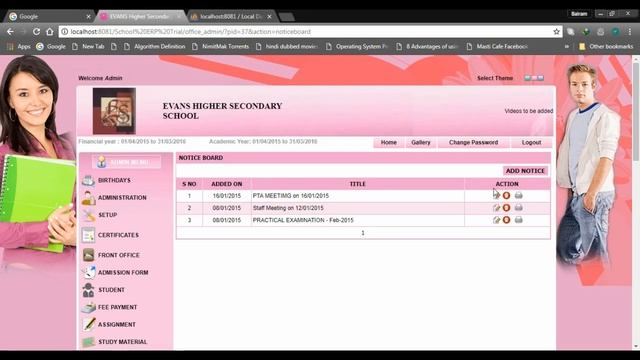Screen dimensions: 640x360
Task: Click the Assignment pencil icon
Action: pyautogui.click(x=88, y=324)
